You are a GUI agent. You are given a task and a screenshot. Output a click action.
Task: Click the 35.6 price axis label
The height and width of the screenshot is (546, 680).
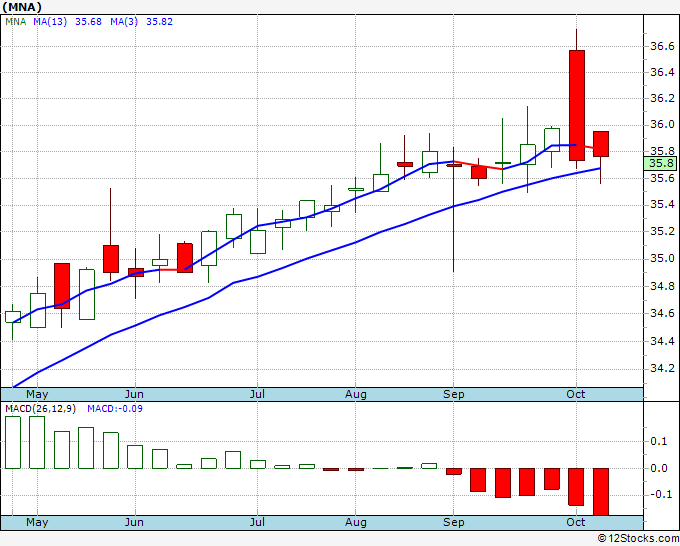coord(662,178)
